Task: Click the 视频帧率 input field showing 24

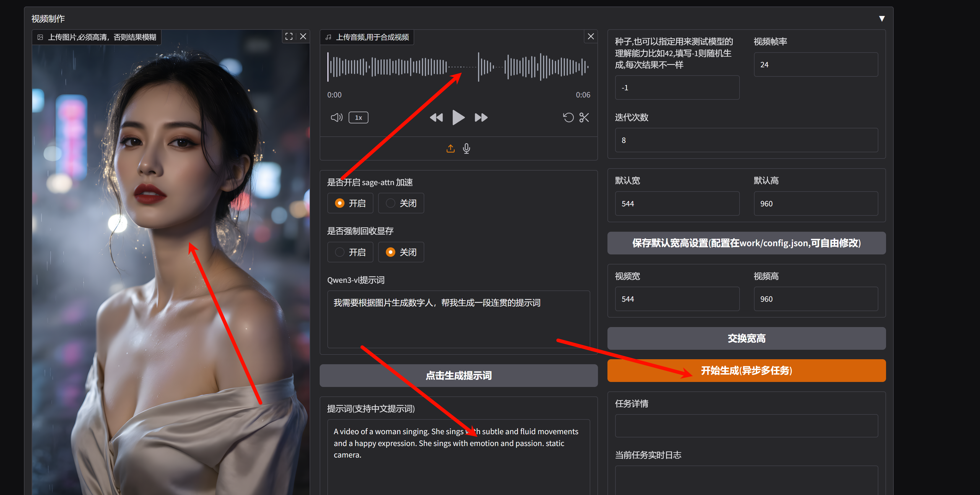Action: pyautogui.click(x=816, y=65)
